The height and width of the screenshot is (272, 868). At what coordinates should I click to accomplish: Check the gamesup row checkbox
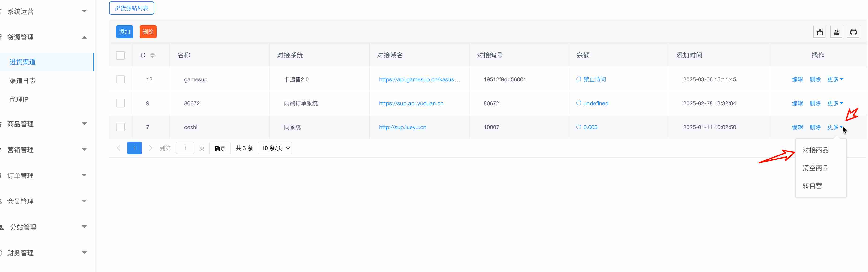coord(120,79)
